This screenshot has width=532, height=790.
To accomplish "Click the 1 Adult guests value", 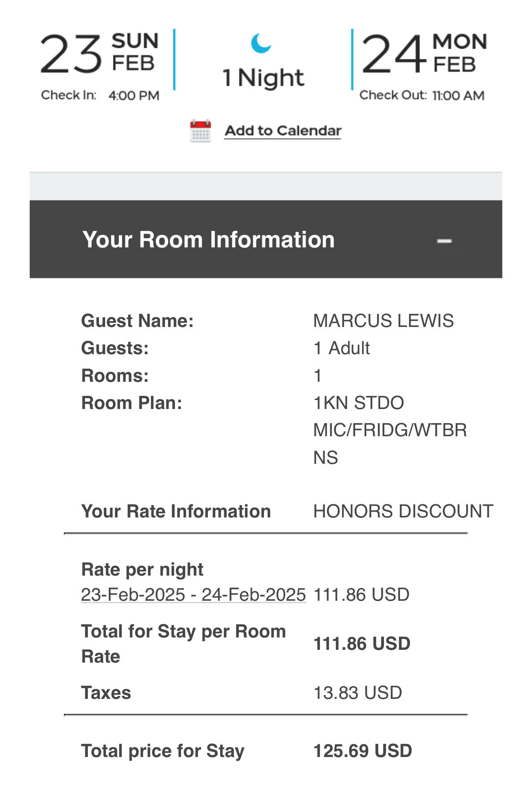I will [341, 348].
